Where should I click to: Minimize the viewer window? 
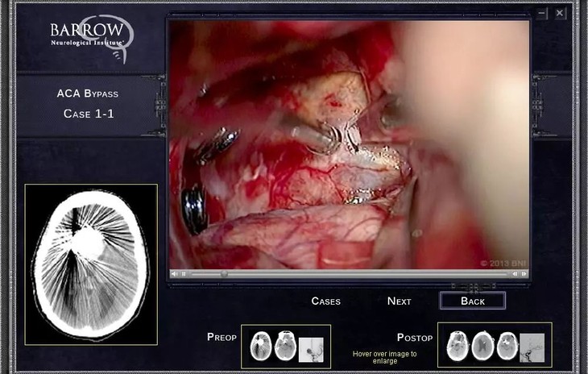[542, 13]
